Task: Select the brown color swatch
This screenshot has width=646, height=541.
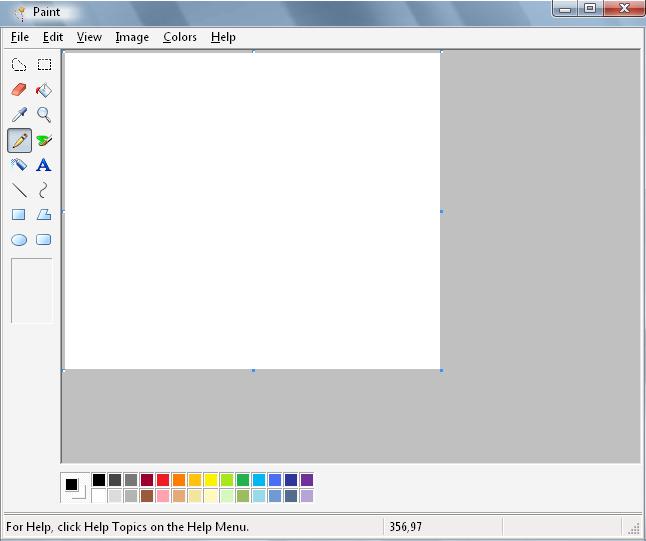Action: coord(147,496)
